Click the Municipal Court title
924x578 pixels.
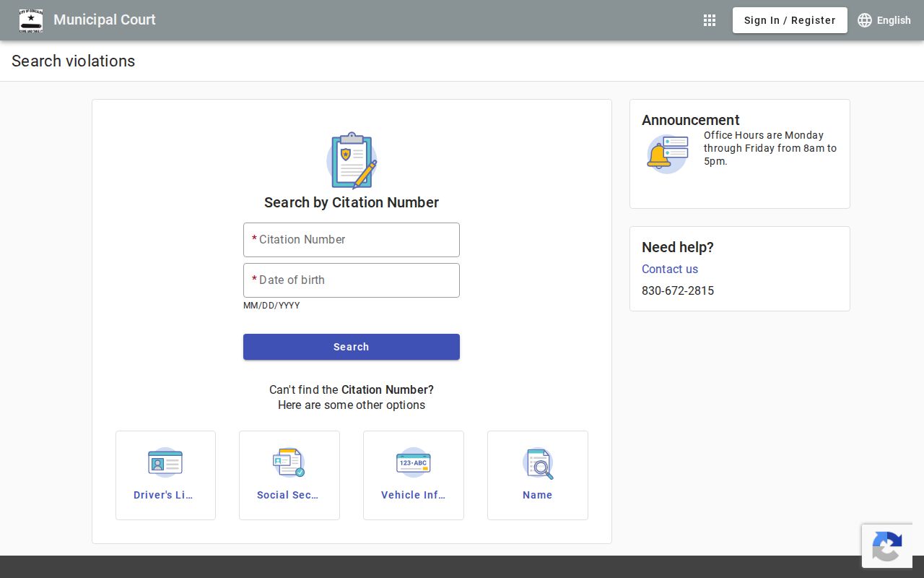click(105, 20)
